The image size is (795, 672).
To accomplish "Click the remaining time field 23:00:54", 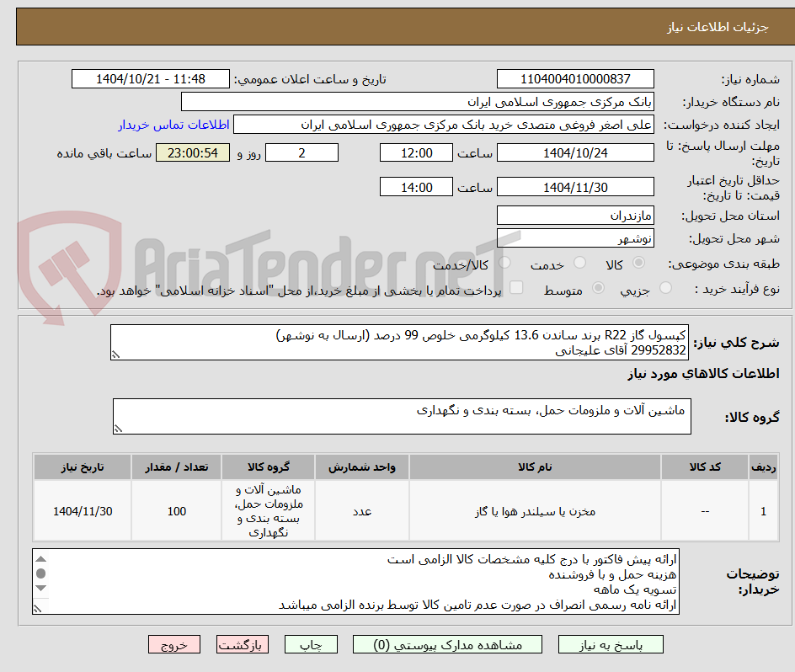I will pos(193,152).
